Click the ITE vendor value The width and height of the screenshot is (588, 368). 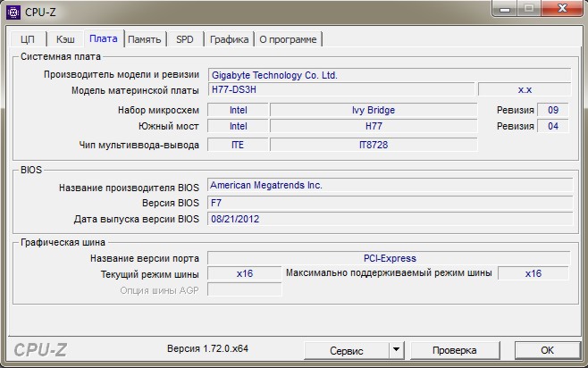pos(238,145)
